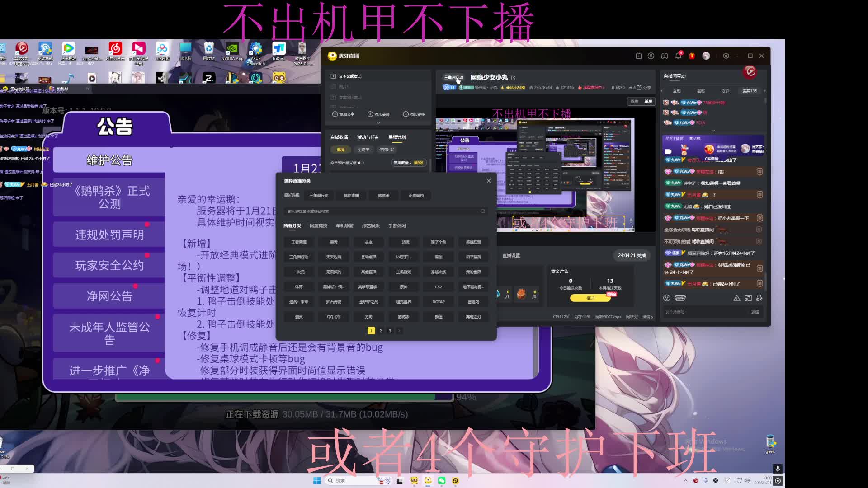Expand the sources list chevron below 添加文字
This screenshot has width=868, height=488.
pos(378,123)
